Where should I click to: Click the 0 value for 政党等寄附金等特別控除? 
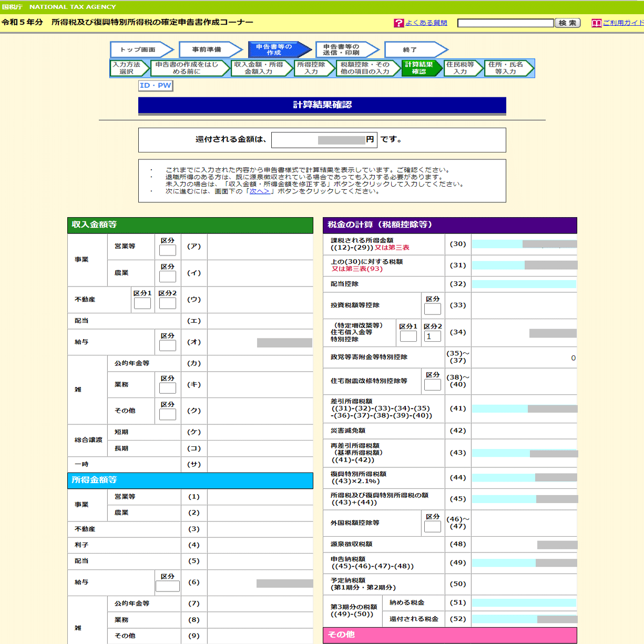pos(573,357)
